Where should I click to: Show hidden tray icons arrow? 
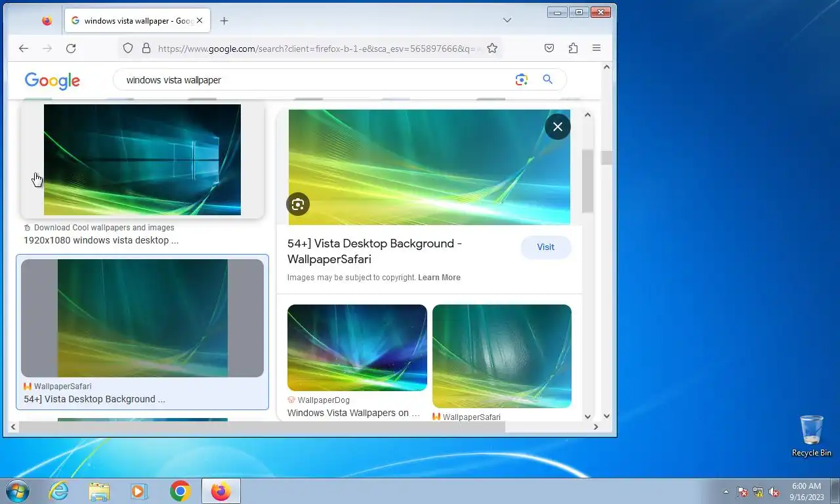[726, 492]
